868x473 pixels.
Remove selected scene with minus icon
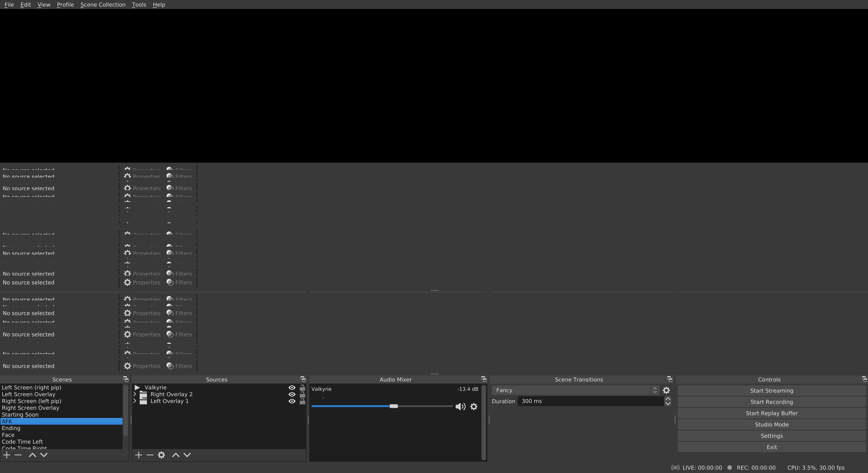pos(18,455)
